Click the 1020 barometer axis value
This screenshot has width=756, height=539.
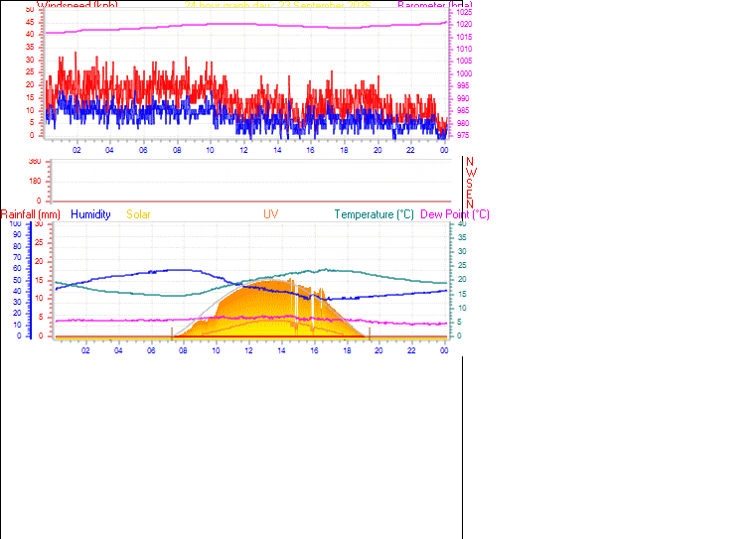(464, 24)
